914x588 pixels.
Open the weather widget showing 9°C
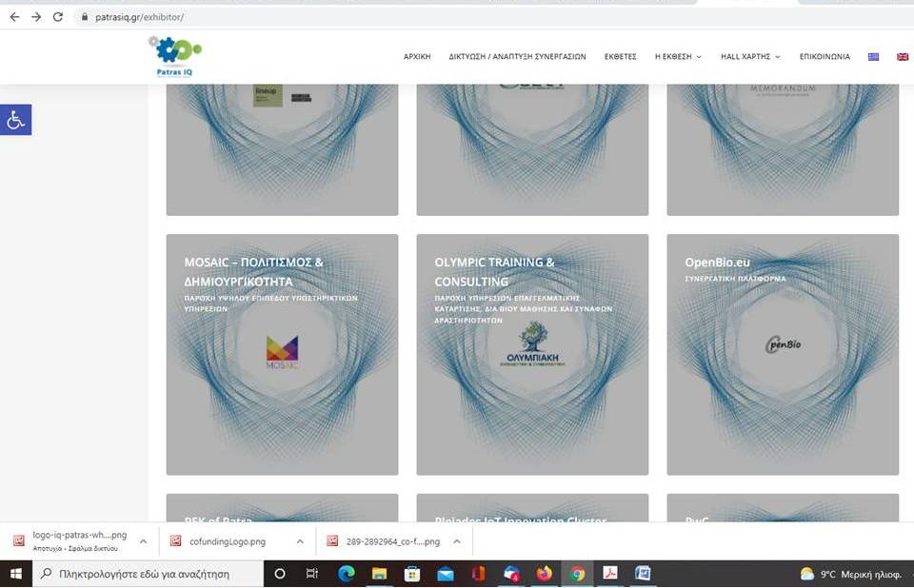coord(851,574)
